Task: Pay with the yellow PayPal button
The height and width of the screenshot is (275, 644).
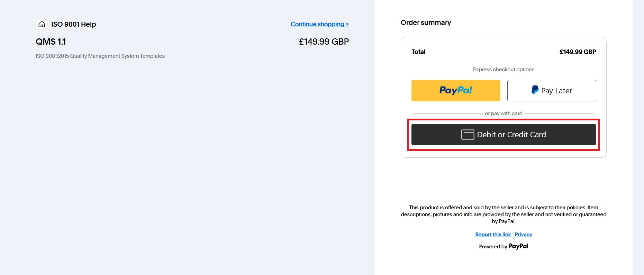Action: pyautogui.click(x=456, y=91)
